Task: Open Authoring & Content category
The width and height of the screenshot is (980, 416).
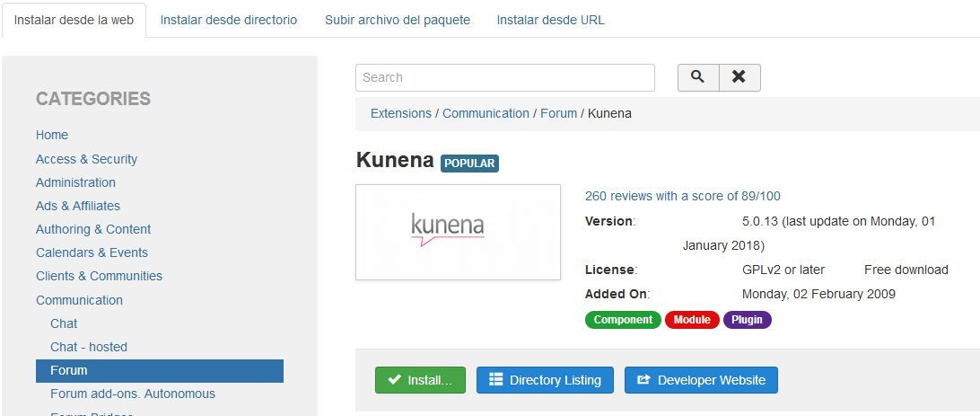Action: tap(93, 230)
